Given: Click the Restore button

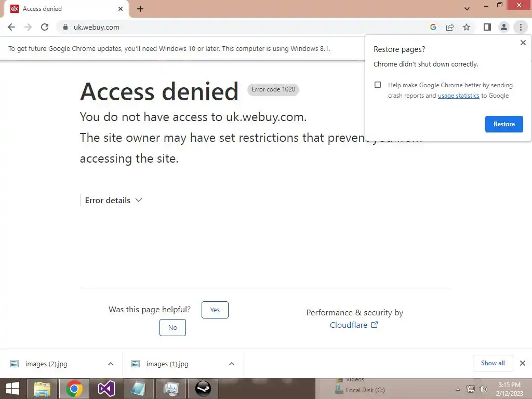Looking at the screenshot, I should [504, 124].
